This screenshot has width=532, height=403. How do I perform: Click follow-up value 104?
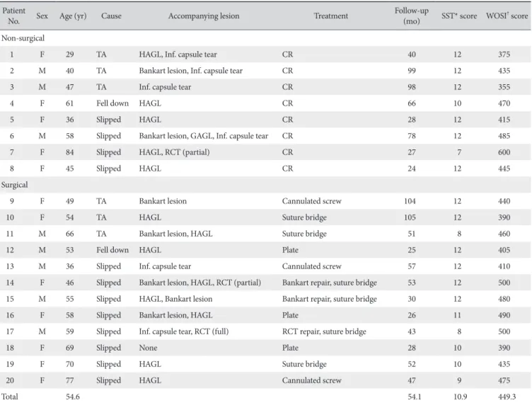coord(410,201)
